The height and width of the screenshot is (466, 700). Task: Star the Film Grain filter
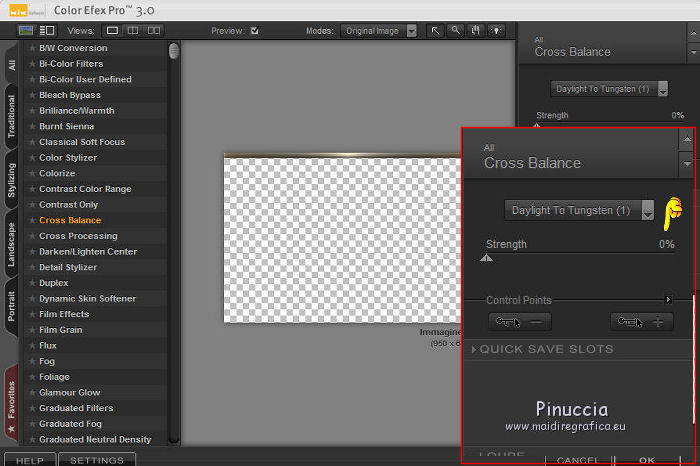click(x=32, y=330)
